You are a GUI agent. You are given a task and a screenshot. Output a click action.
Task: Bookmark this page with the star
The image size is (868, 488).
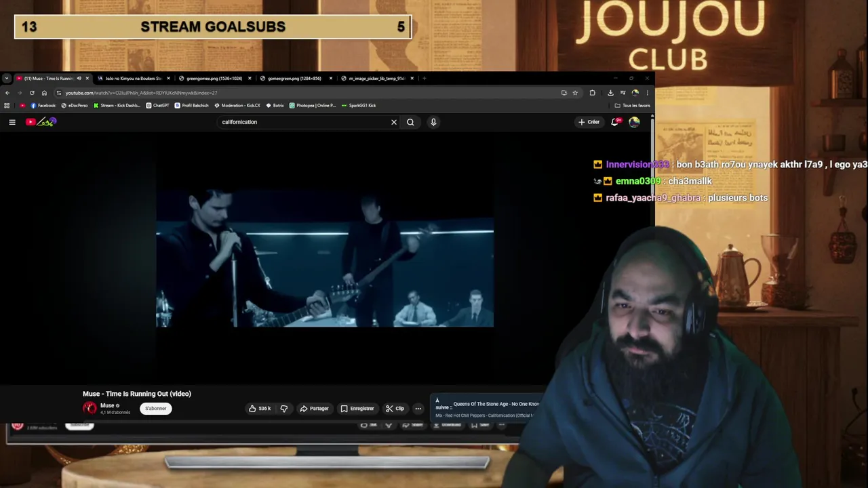(x=575, y=93)
